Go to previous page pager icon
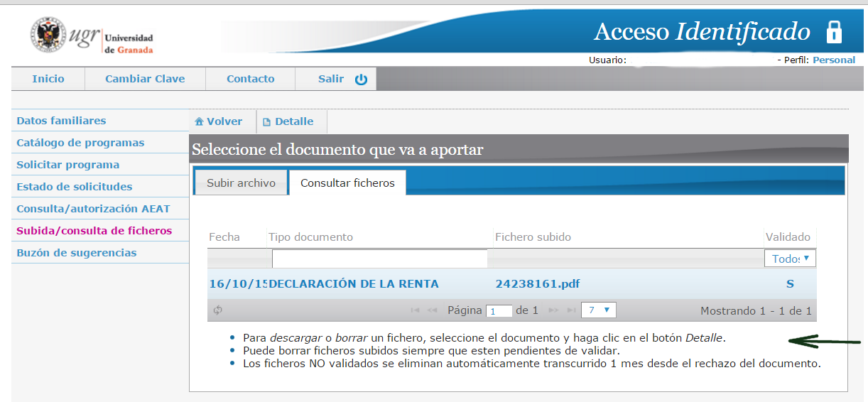868x402 pixels. click(x=432, y=310)
